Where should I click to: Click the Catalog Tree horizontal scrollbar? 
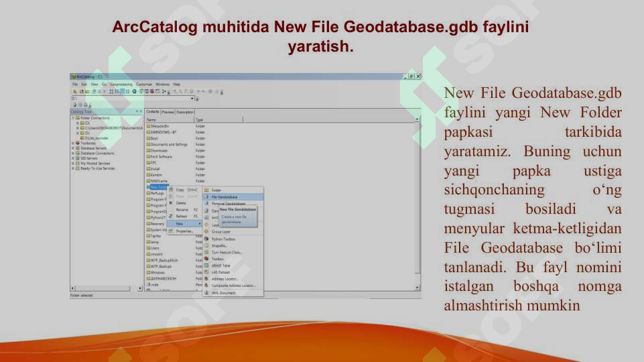pyautogui.click(x=107, y=288)
